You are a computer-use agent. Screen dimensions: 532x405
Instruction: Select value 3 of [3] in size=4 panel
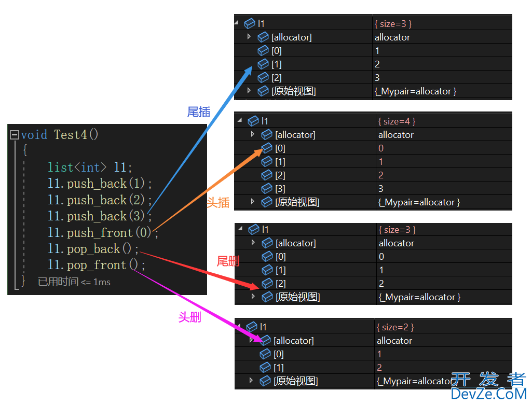[x=381, y=188]
